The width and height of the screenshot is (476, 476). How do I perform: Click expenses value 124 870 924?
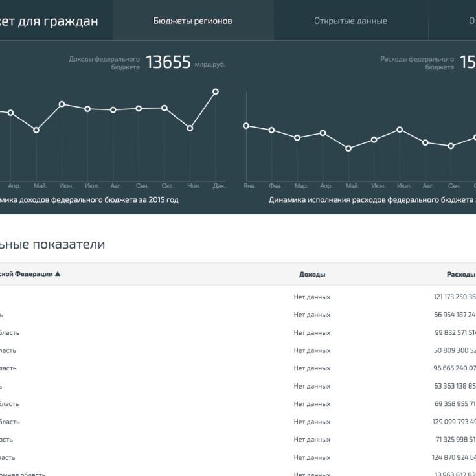(454, 457)
